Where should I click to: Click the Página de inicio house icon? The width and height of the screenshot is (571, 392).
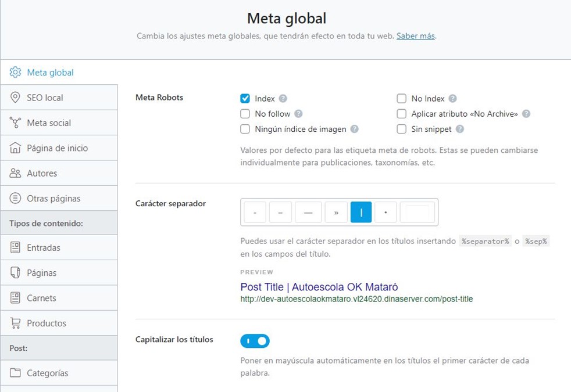[15, 148]
